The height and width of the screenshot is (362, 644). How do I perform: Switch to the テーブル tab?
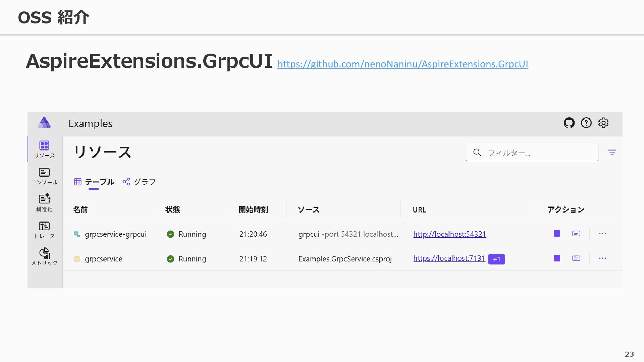[x=94, y=182]
